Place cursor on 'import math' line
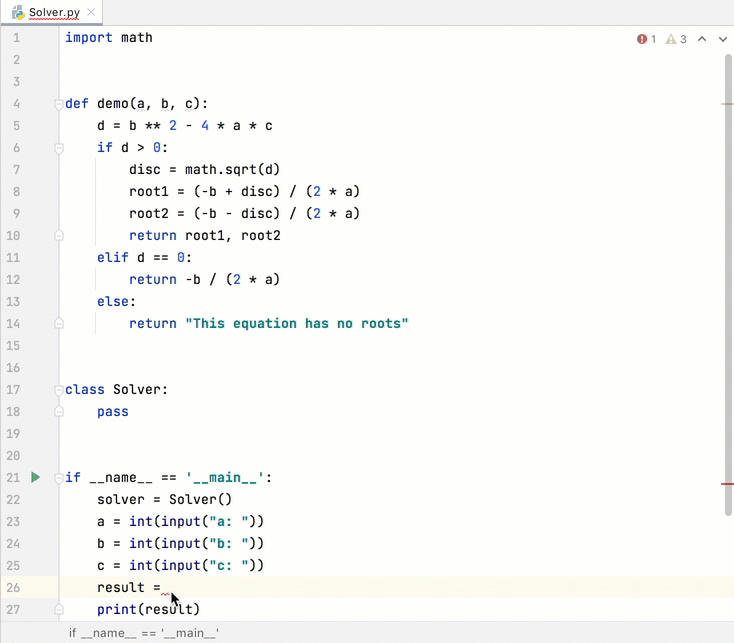This screenshot has height=643, width=734. [109, 37]
